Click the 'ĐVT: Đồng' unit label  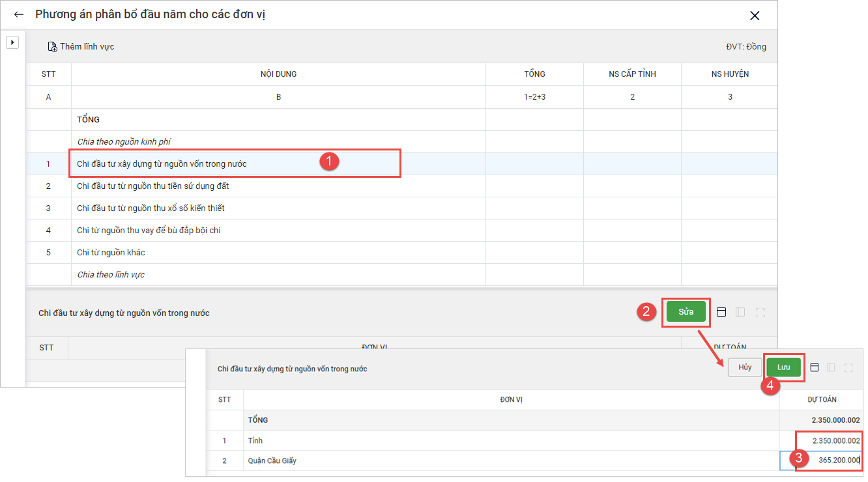tap(746, 47)
